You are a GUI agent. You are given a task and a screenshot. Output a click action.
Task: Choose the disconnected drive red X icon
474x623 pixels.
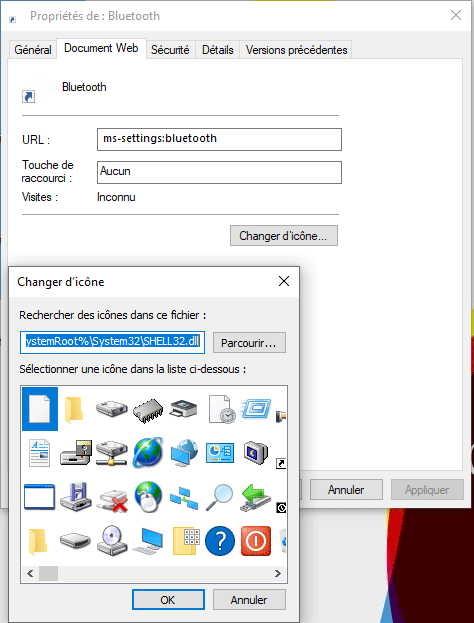pos(113,501)
